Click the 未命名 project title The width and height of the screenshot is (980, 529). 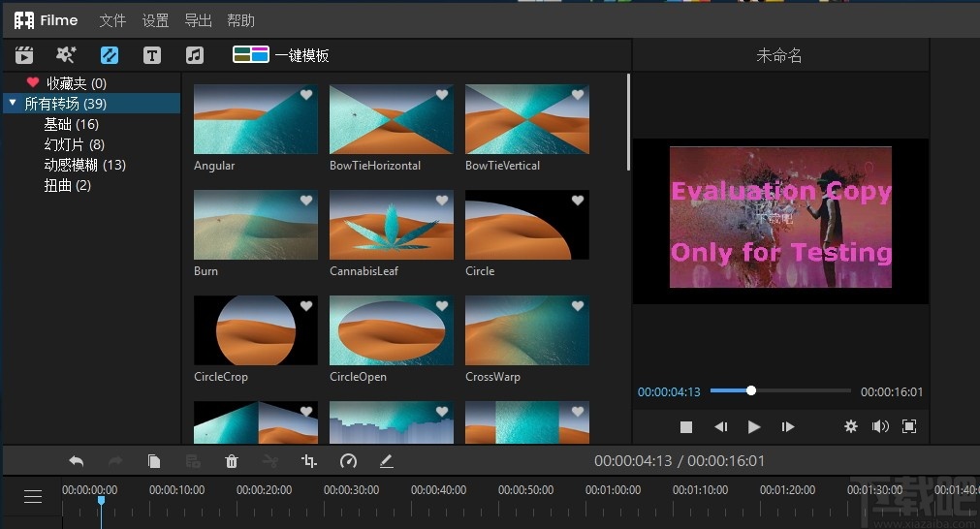click(778, 55)
